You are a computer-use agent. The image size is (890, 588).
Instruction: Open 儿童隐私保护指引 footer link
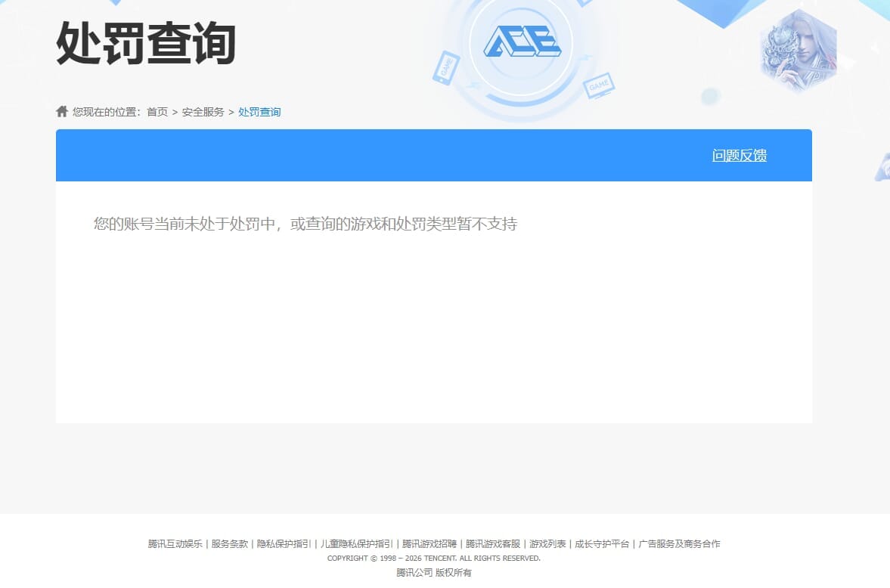[356, 543]
